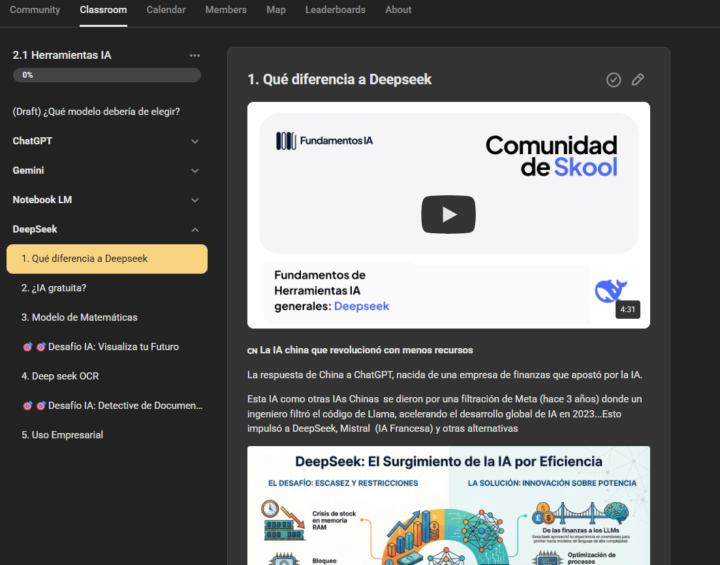Click the heading La IA china que revolucionó

pos(366,350)
